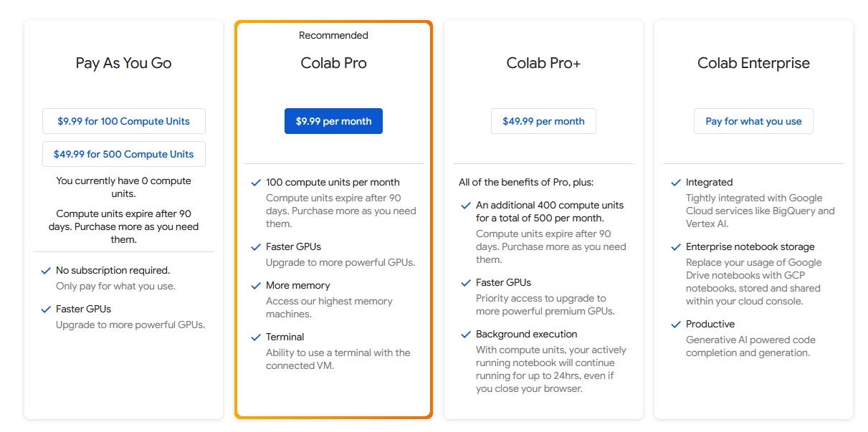Click the "Recommended" label above Colab Pro
This screenshot has height=432, width=868.
[x=333, y=35]
